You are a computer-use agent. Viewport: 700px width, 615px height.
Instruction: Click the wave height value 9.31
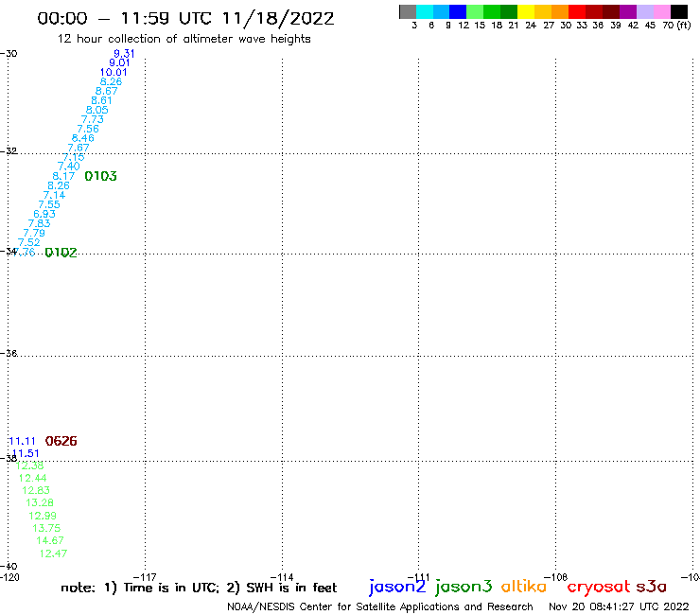[x=124, y=54]
